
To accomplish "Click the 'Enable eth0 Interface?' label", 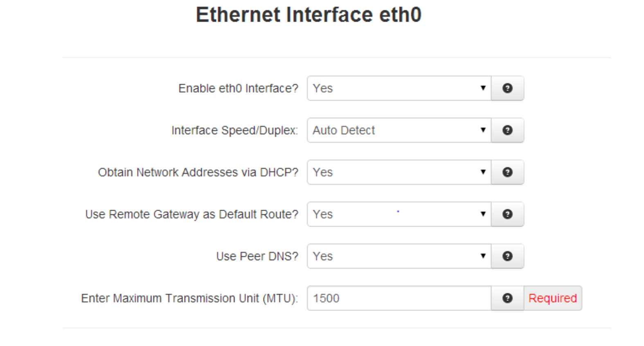I will point(239,88).
